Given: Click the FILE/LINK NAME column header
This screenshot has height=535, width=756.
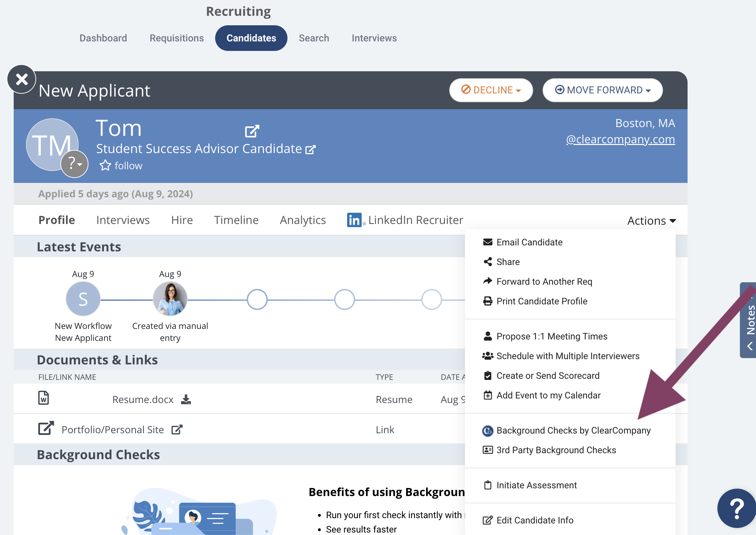Looking at the screenshot, I should (x=67, y=377).
